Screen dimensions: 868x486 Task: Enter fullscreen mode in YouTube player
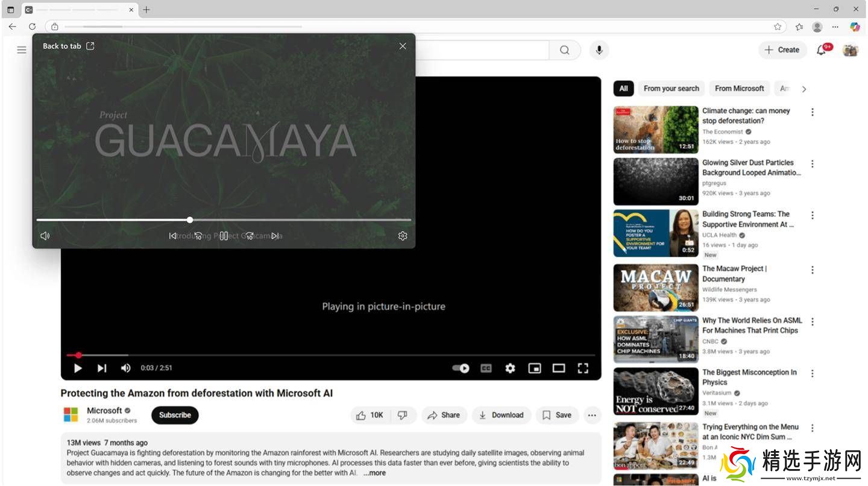[x=583, y=368]
